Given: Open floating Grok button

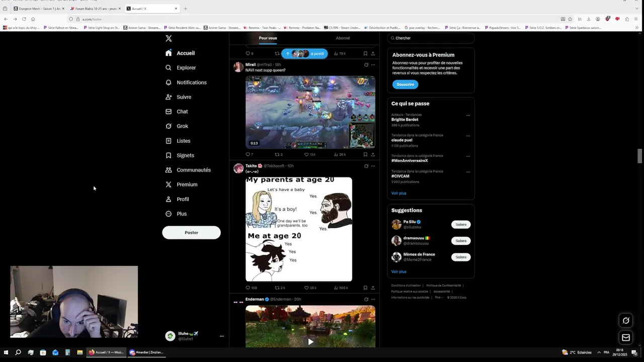Looking at the screenshot, I should click(x=626, y=320).
